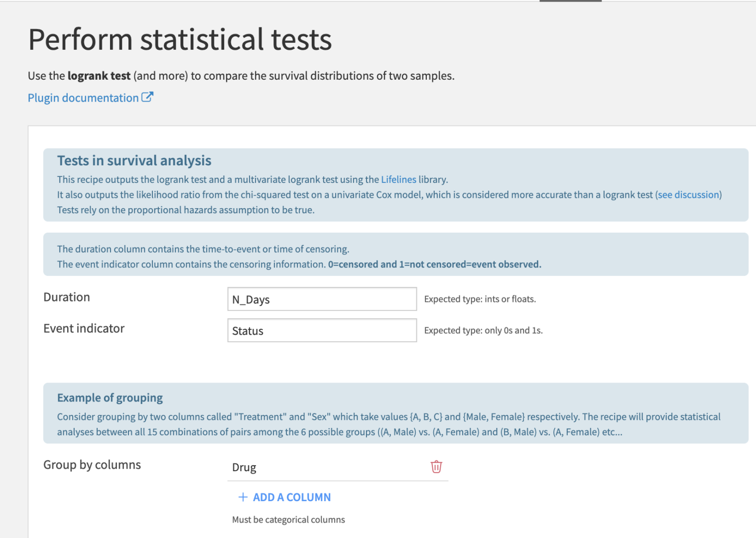Click the Group by columns label

(92, 464)
